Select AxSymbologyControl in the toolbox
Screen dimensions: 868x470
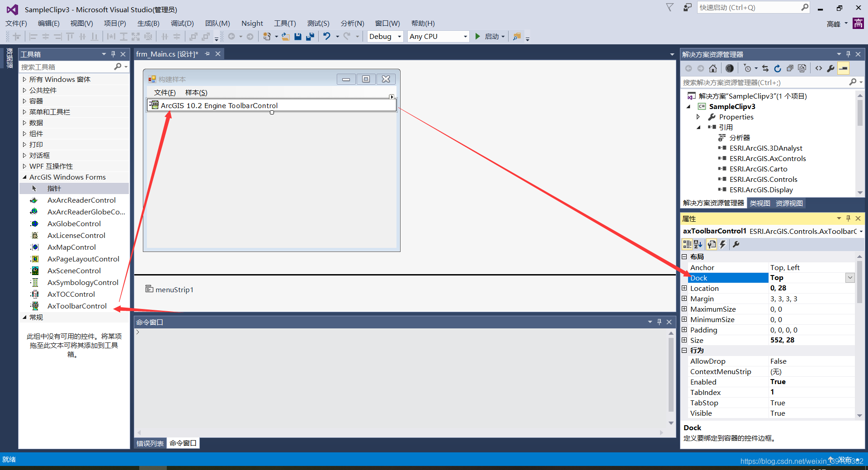83,282
